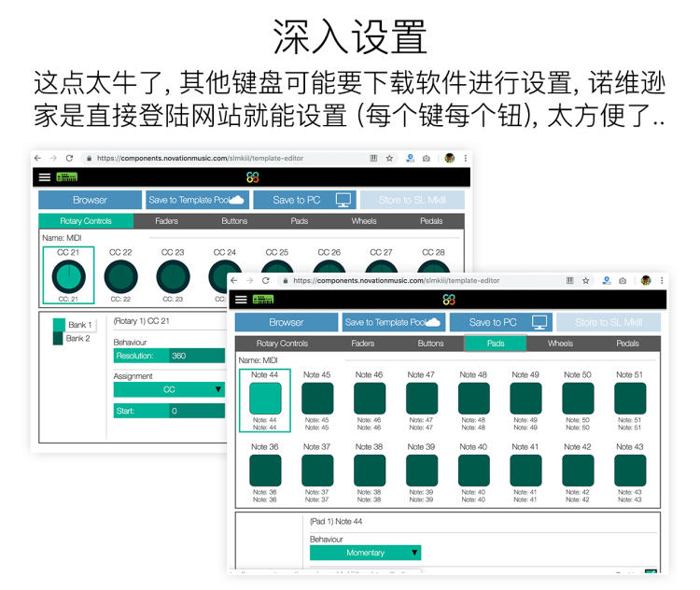Click camera extension icon in the back window
Viewport: 700px width, 590px height.
tap(427, 158)
